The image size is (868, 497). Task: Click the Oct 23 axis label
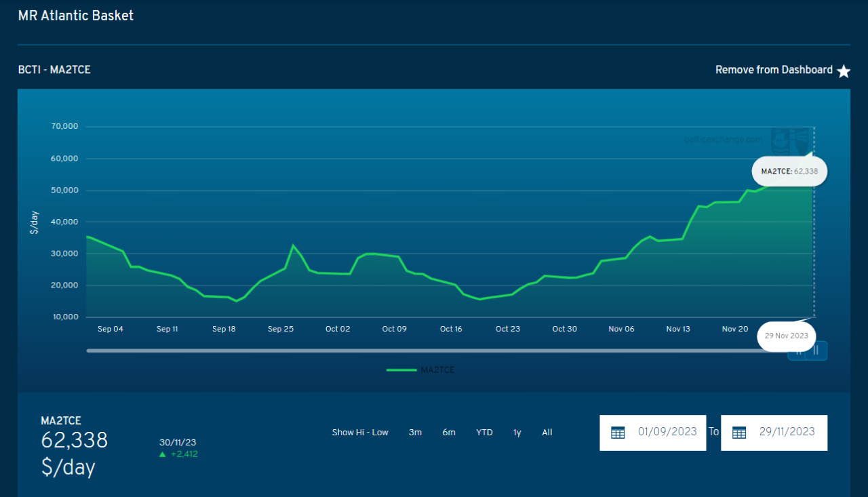pyautogui.click(x=508, y=329)
